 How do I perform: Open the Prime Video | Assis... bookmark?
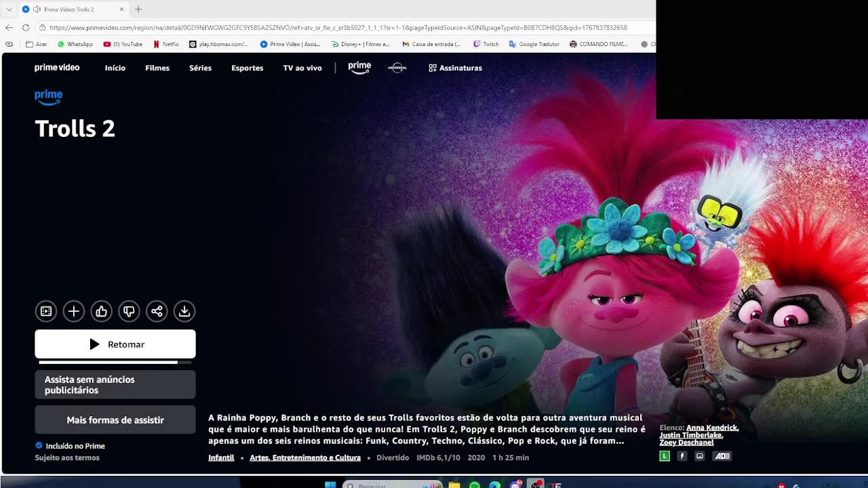(x=290, y=44)
